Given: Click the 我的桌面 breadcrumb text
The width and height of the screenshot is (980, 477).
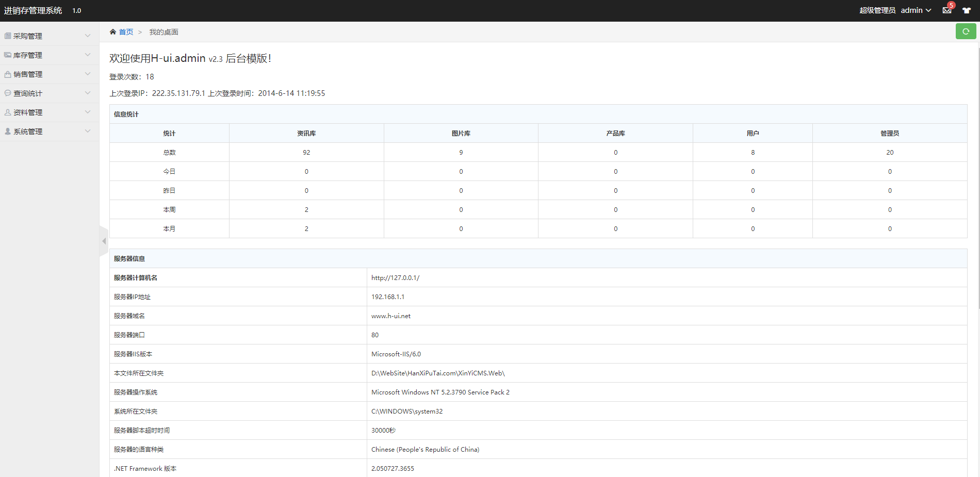Looking at the screenshot, I should coord(164,32).
